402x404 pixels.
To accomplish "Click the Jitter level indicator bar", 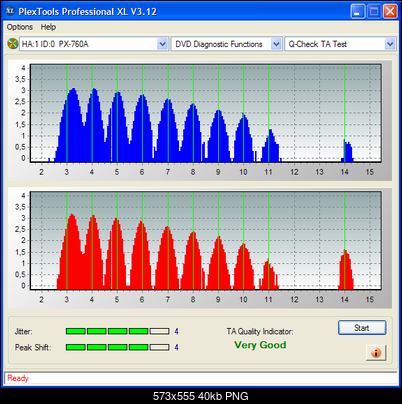I will tap(118, 331).
